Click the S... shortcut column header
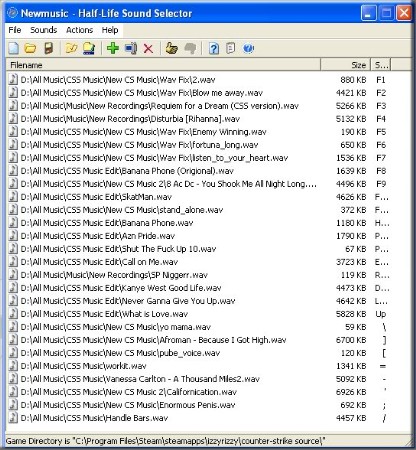Image resolution: width=416 pixels, height=450 pixels. pos(381,65)
